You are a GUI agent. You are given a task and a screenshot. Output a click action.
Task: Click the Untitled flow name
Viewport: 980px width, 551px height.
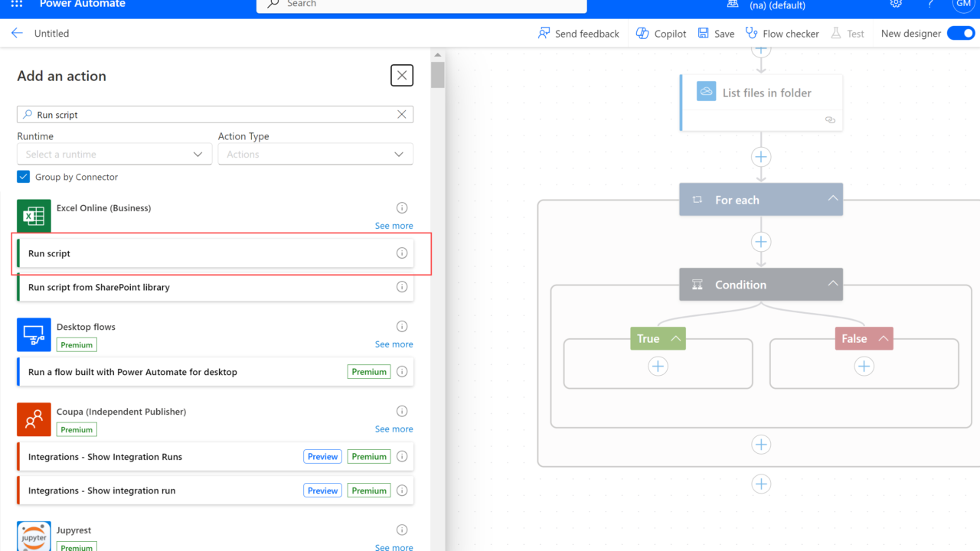click(51, 34)
